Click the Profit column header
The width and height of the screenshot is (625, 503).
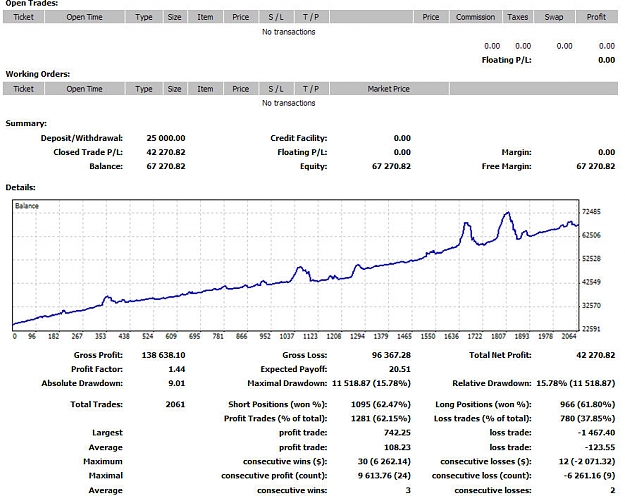[596, 17]
